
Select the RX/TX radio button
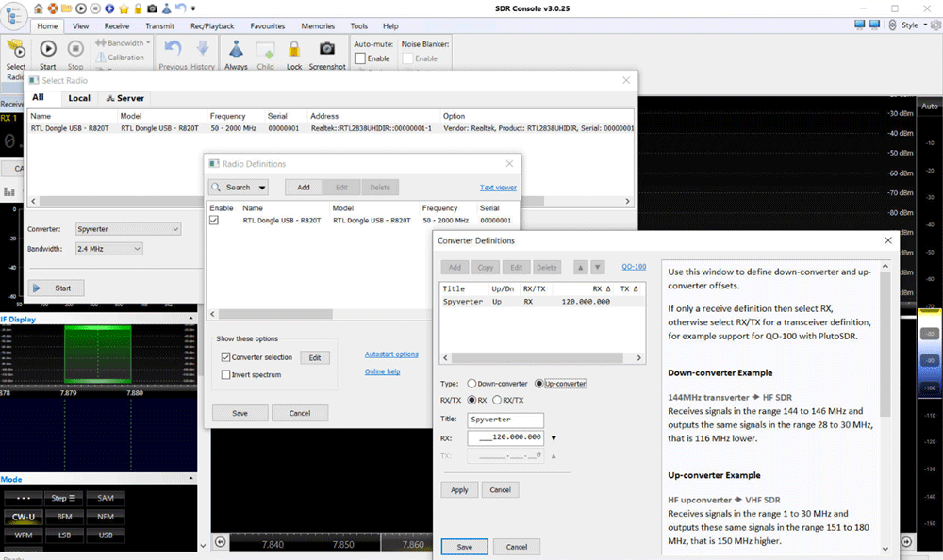click(497, 400)
